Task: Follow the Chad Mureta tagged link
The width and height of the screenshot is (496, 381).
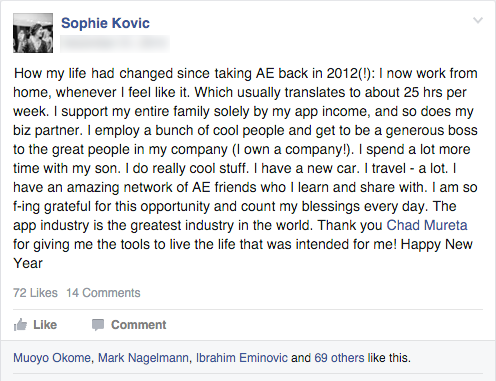Action: (427, 225)
